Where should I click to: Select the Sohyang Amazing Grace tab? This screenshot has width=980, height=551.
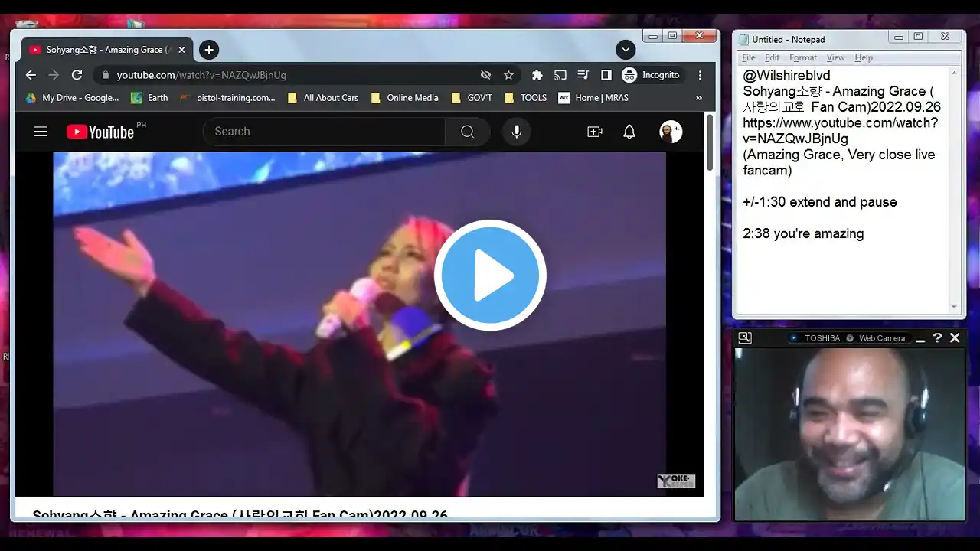tap(106, 50)
